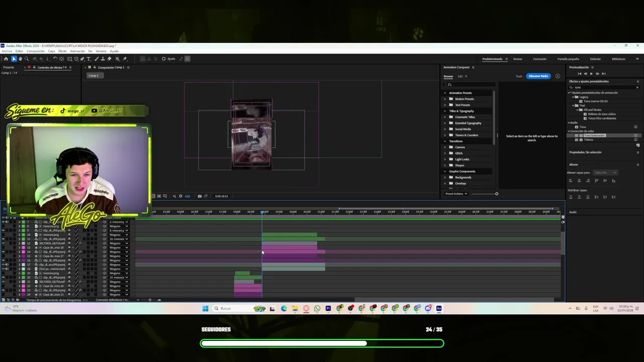
Task: Go to first frame in Previsualización
Action: coord(580,74)
